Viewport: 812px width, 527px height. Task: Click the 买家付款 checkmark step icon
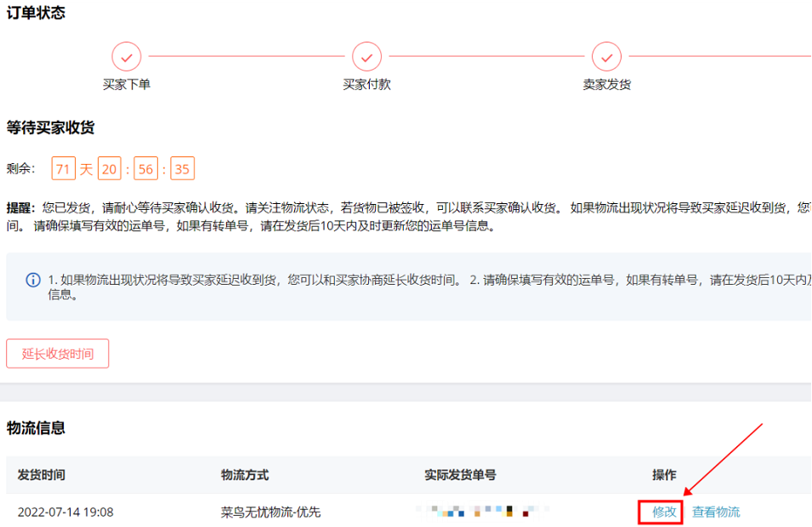tap(366, 57)
